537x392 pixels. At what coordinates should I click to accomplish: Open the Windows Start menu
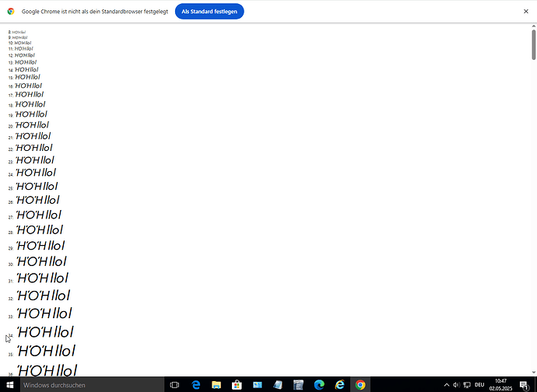(x=8, y=385)
